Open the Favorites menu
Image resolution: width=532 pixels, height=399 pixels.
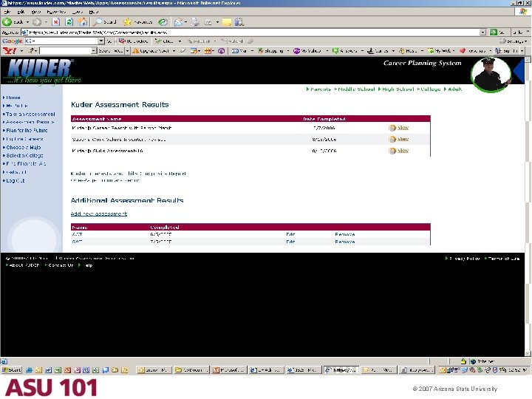click(56, 12)
